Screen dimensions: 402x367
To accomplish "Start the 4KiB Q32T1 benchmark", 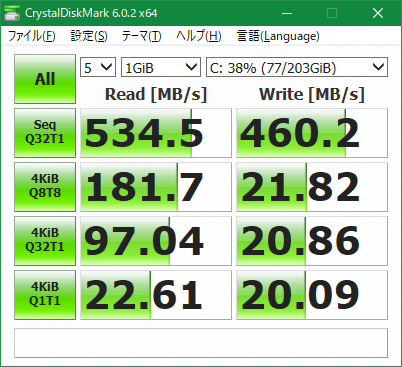I will point(45,241).
